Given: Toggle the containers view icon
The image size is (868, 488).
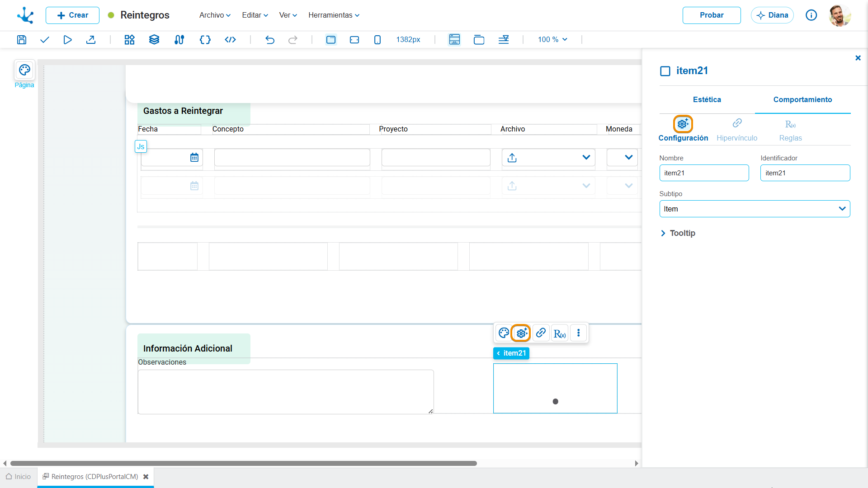Looking at the screenshot, I should (479, 40).
